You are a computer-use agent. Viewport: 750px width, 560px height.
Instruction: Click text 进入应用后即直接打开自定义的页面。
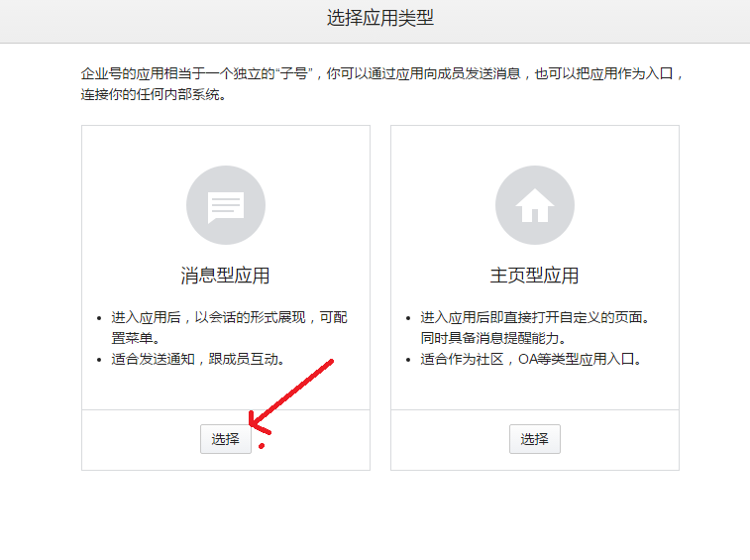click(535, 317)
